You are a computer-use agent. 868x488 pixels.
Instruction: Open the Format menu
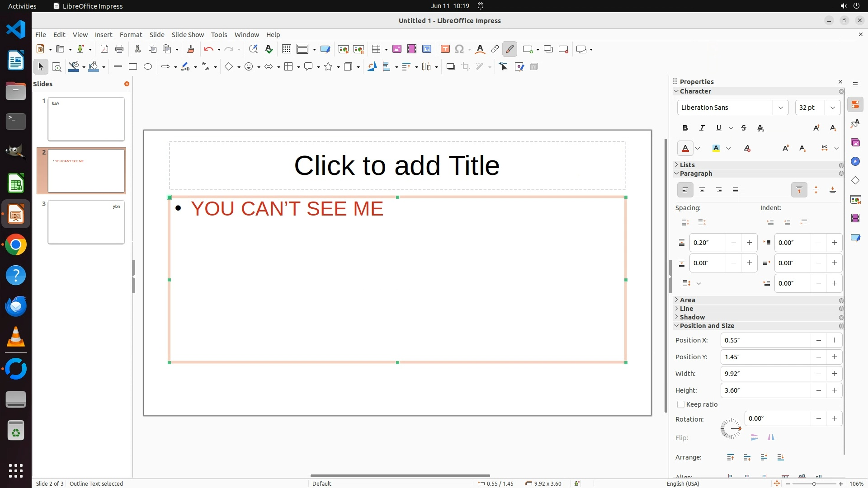pos(131,35)
